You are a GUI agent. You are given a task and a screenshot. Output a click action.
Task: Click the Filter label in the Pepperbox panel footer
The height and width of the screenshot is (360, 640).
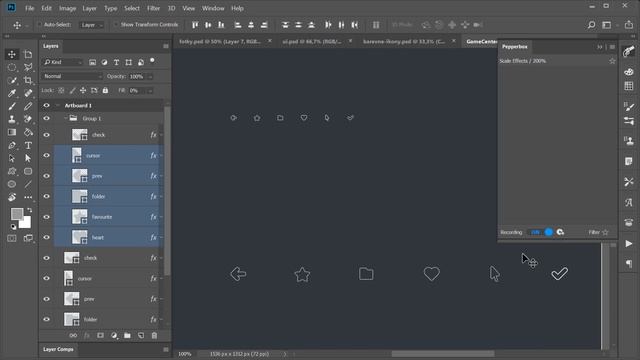(594, 232)
